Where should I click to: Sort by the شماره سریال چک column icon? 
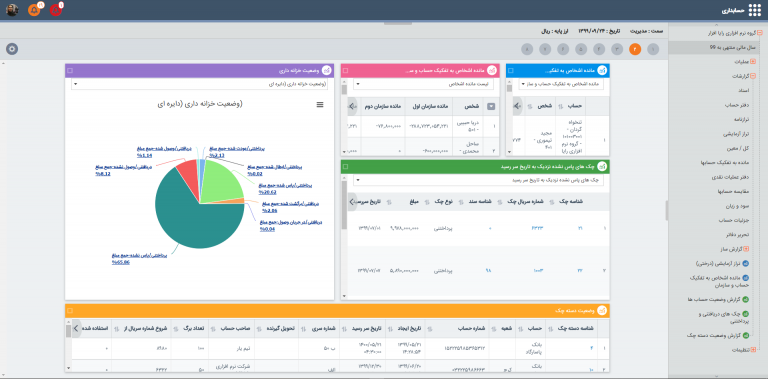[x=499, y=201]
